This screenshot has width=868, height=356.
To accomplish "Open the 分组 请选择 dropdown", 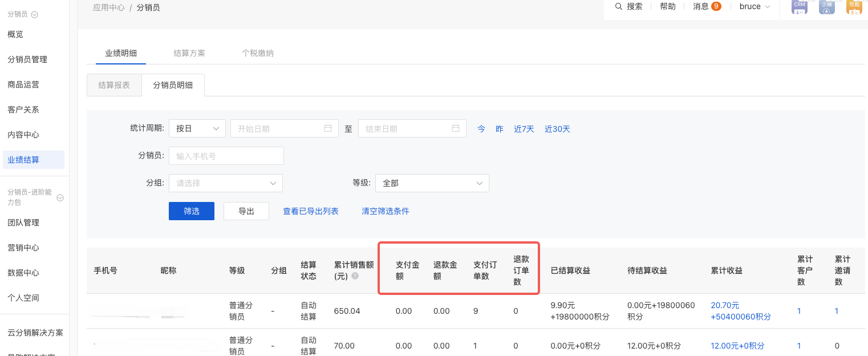I will point(226,183).
